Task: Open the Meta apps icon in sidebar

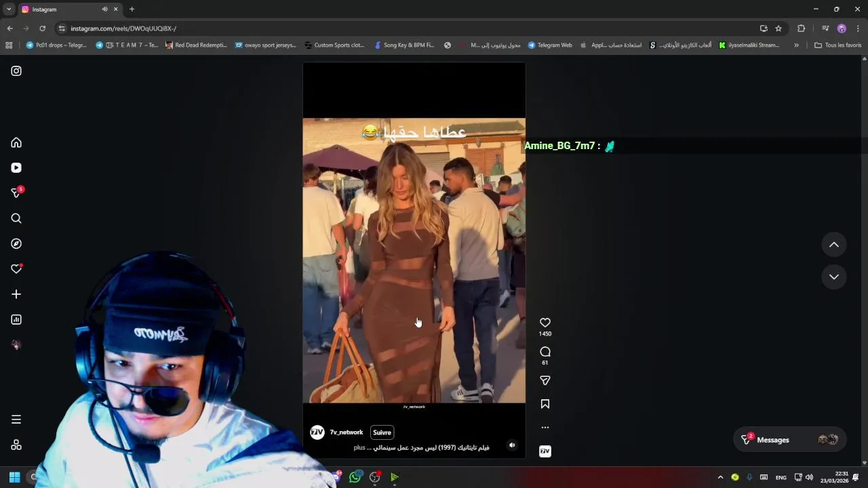Action: (16, 445)
